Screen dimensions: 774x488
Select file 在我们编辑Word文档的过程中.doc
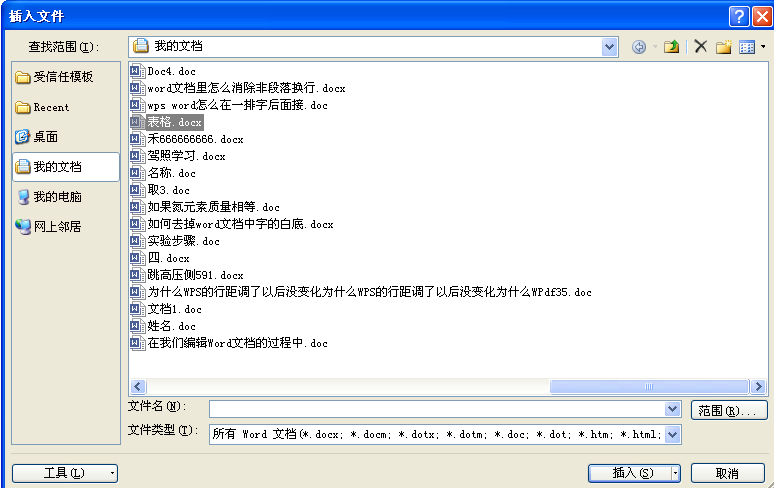237,343
